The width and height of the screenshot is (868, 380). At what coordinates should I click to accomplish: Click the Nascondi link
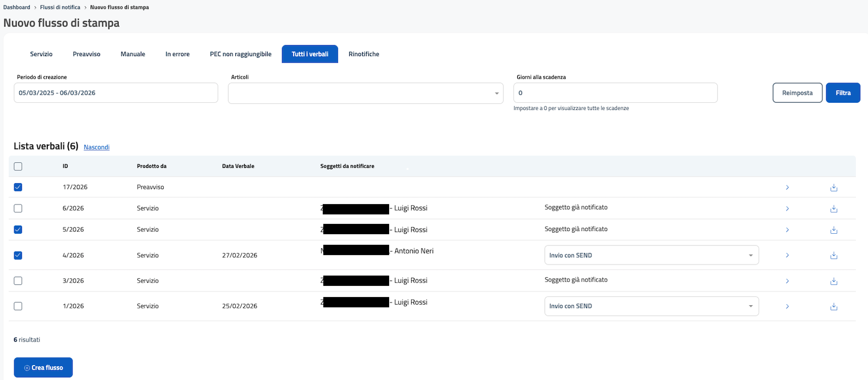[x=96, y=147]
